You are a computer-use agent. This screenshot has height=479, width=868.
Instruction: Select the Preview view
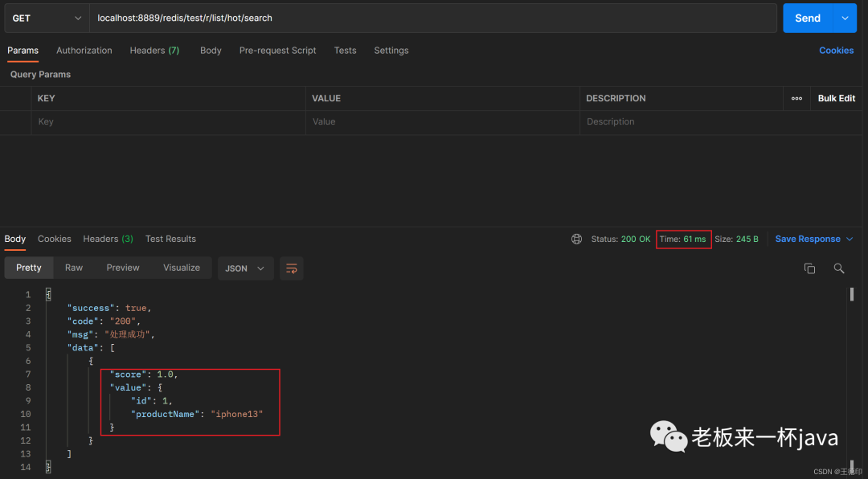point(123,268)
